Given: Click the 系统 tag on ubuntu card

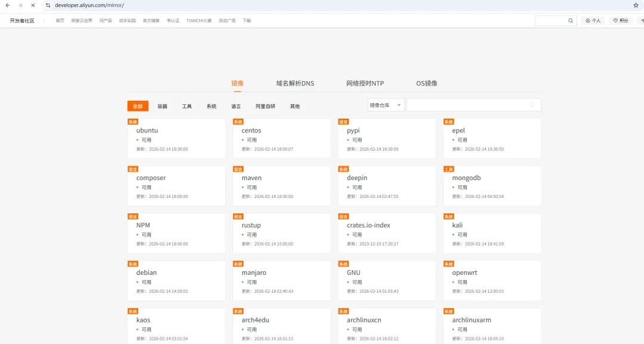Looking at the screenshot, I should (132, 122).
